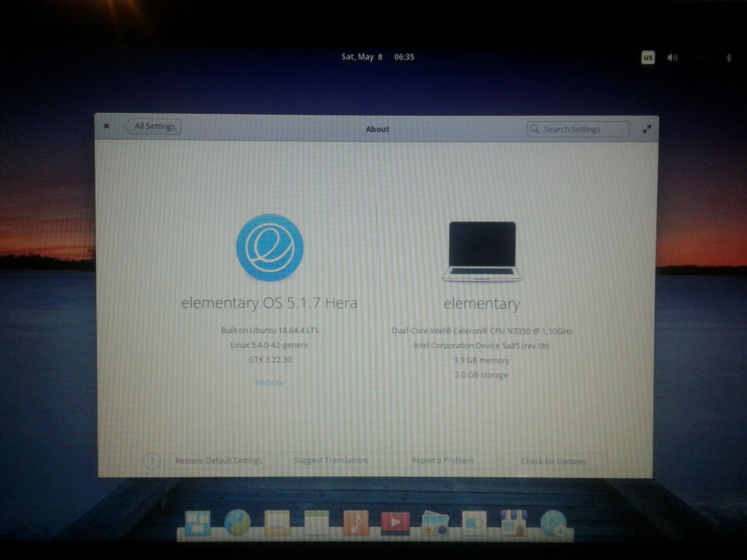
Task: Open the Mail app in dock
Action: [277, 523]
